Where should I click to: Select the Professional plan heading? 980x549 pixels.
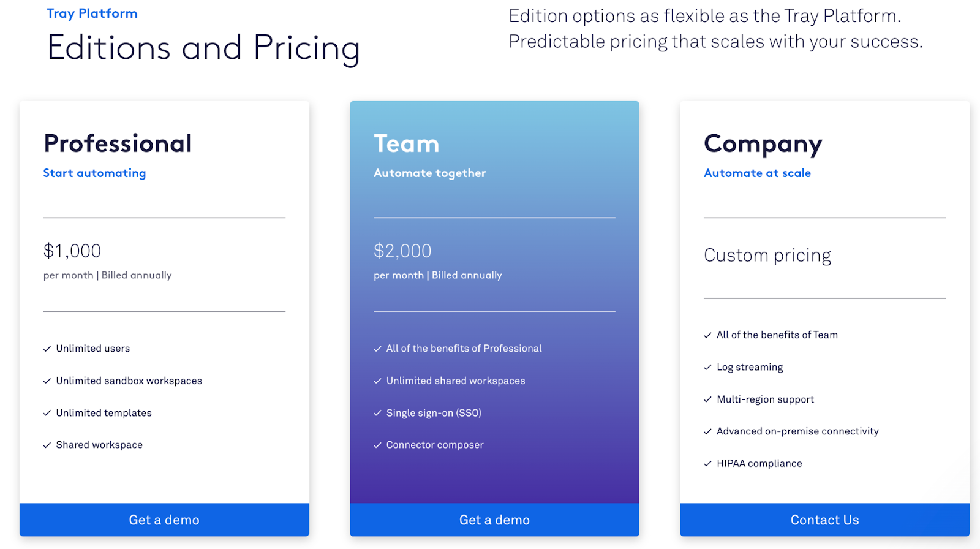pos(118,143)
